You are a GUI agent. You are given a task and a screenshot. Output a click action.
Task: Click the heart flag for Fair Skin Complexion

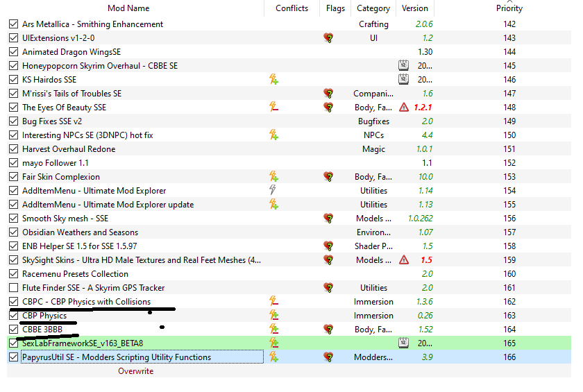pos(328,176)
